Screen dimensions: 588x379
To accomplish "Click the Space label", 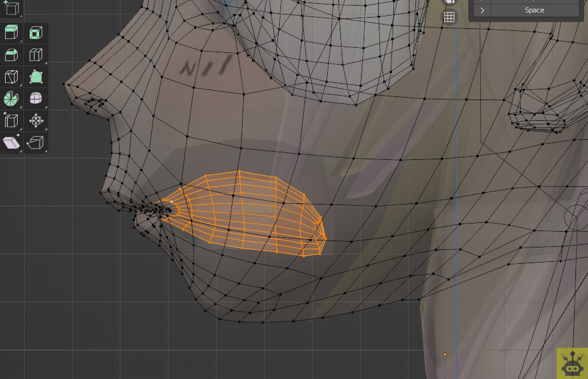I will pyautogui.click(x=534, y=11).
